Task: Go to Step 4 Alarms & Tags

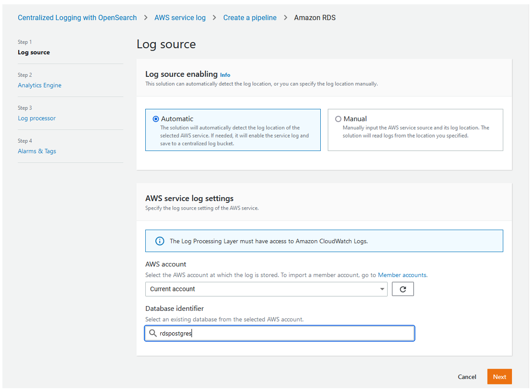Action: click(37, 151)
